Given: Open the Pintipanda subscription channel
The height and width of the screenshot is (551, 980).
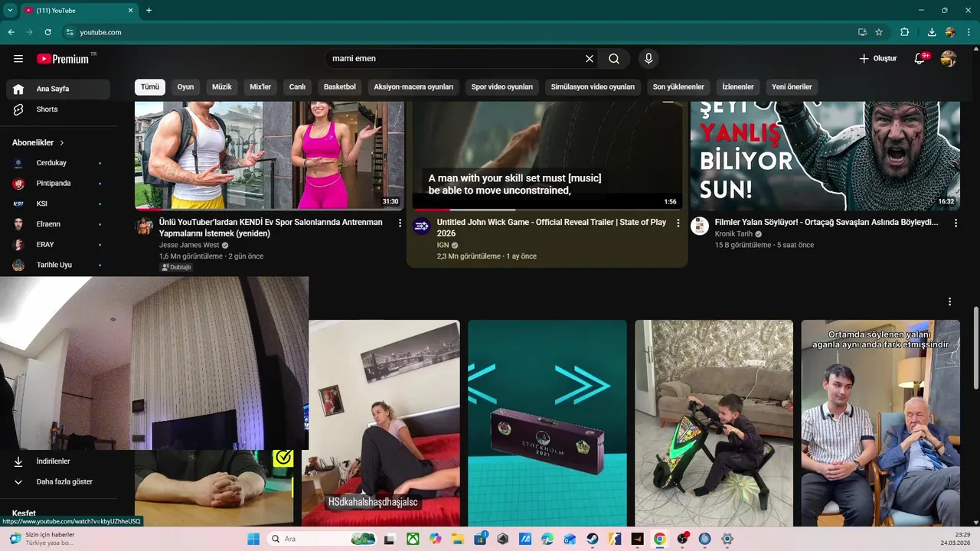Looking at the screenshot, I should point(58,184).
